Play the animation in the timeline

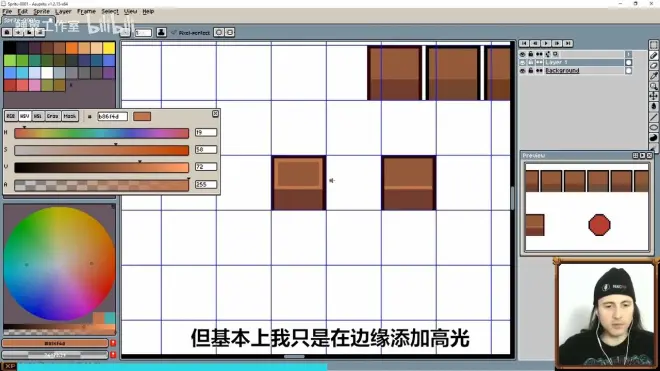pyautogui.click(x=546, y=43)
